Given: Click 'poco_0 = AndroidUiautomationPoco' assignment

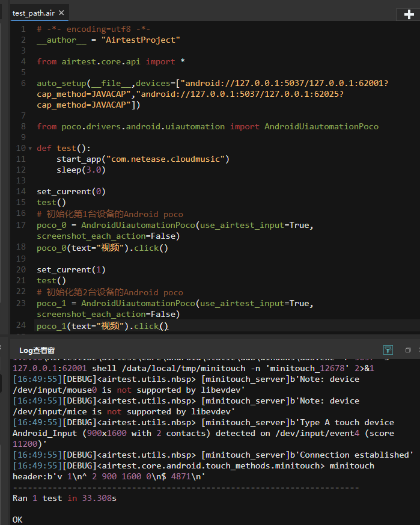Looking at the screenshot, I should click(116, 225).
